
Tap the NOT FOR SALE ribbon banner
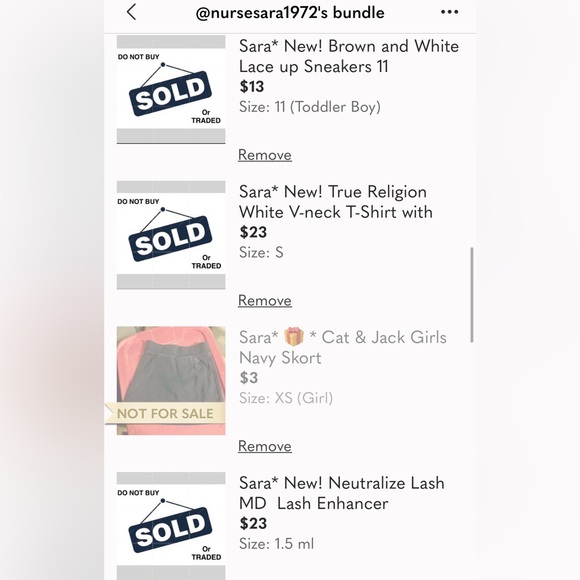165,413
